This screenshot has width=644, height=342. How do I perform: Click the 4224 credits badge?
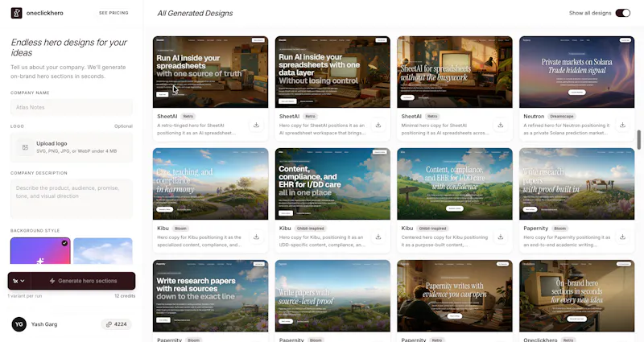116,324
